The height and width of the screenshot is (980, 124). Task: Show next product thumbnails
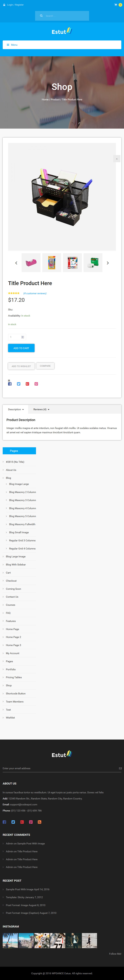pos(108,263)
